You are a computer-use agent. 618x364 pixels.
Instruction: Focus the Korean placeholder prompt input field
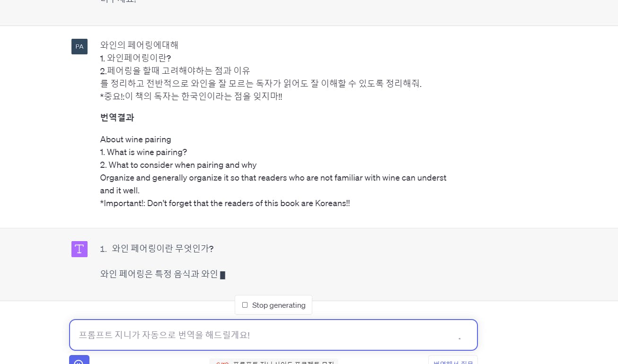tap(274, 335)
